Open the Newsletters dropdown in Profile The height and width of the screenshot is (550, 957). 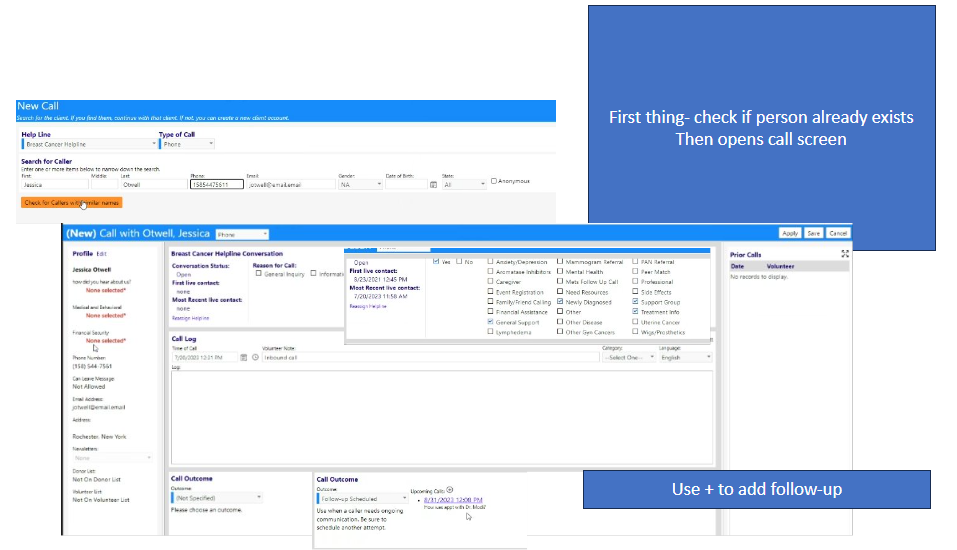(x=112, y=458)
